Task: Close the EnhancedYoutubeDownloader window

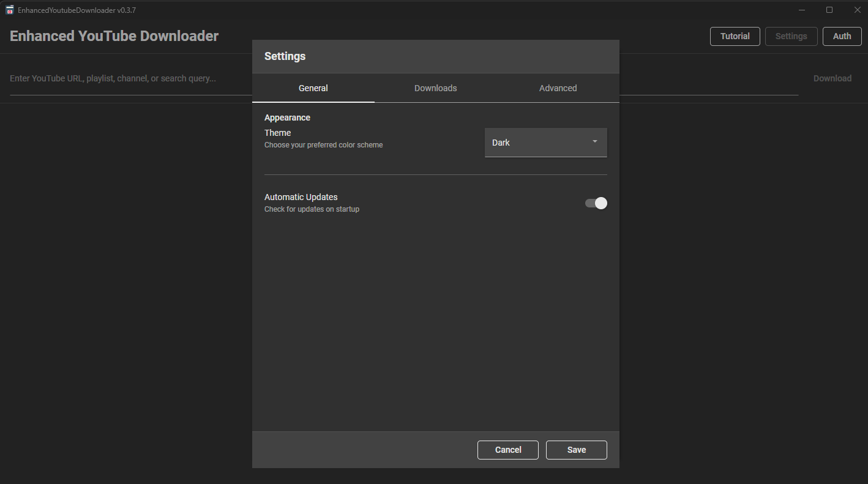Action: point(857,10)
